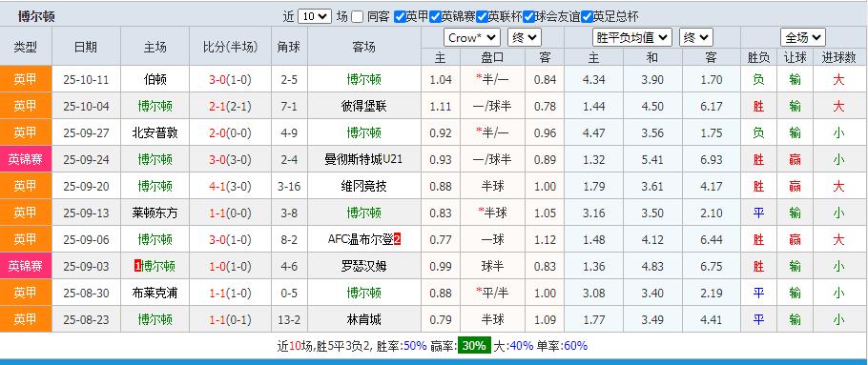Open the 终 dropdown beside Crow*
This screenshot has width=868, height=365.
click(525, 37)
